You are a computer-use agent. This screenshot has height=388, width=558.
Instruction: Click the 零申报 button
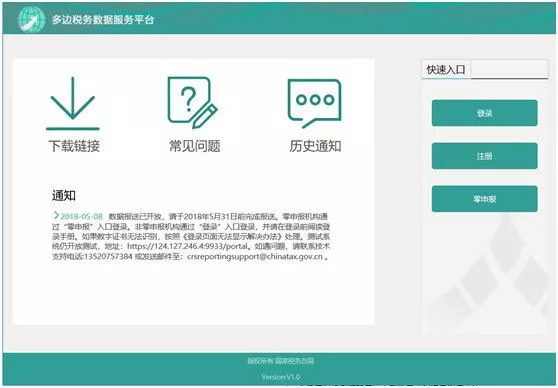[484, 199]
